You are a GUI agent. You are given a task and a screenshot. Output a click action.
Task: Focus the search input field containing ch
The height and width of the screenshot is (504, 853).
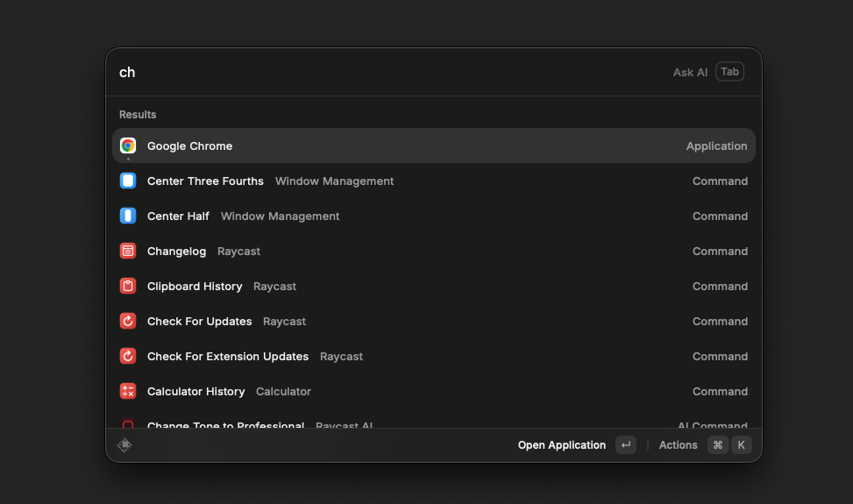click(386, 72)
